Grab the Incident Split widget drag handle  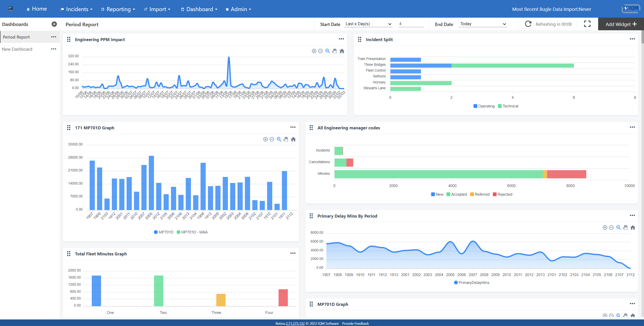(x=360, y=40)
